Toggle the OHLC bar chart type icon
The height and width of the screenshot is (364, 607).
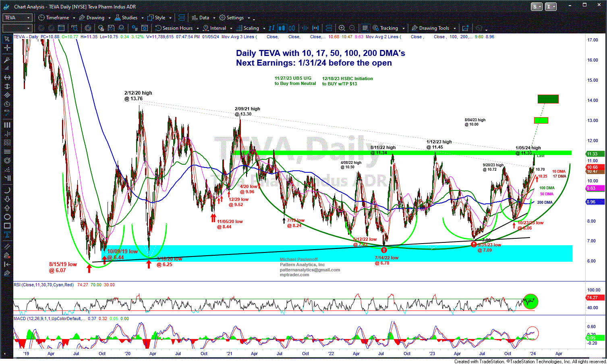point(271,28)
